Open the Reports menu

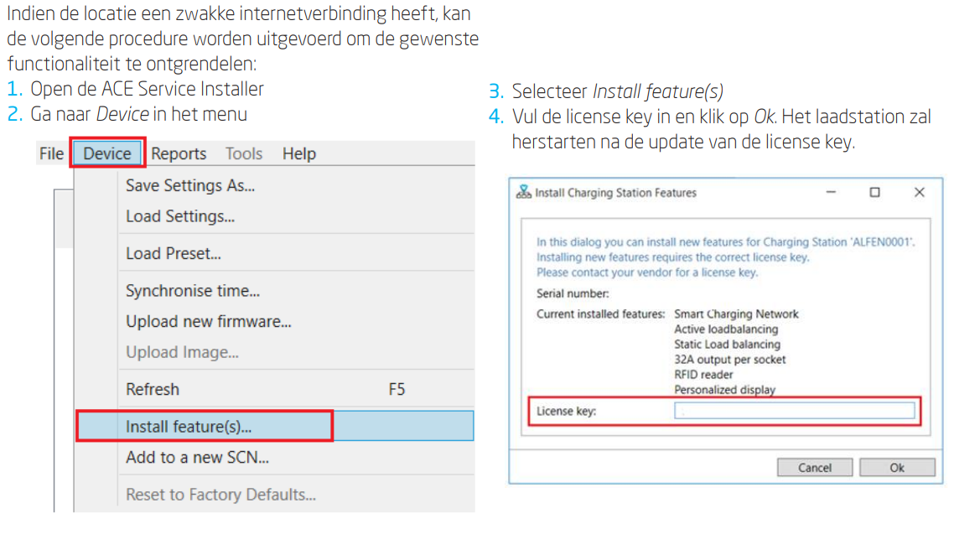(179, 154)
